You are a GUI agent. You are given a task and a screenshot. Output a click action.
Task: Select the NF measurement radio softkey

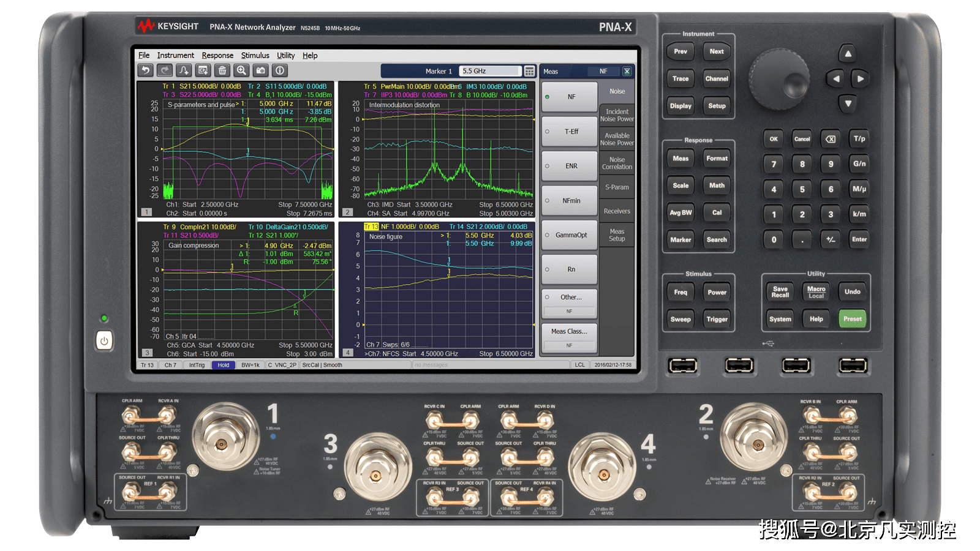[x=570, y=97]
